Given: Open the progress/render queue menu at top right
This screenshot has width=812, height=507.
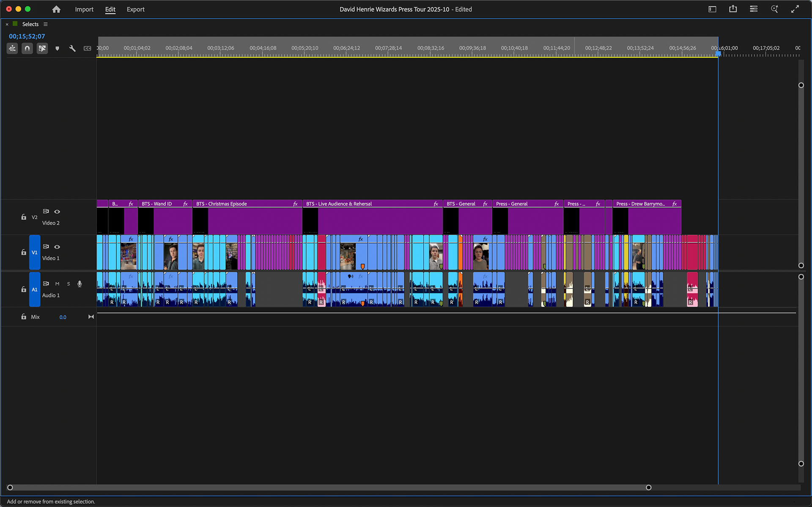Looking at the screenshot, I should pyautogui.click(x=753, y=9).
